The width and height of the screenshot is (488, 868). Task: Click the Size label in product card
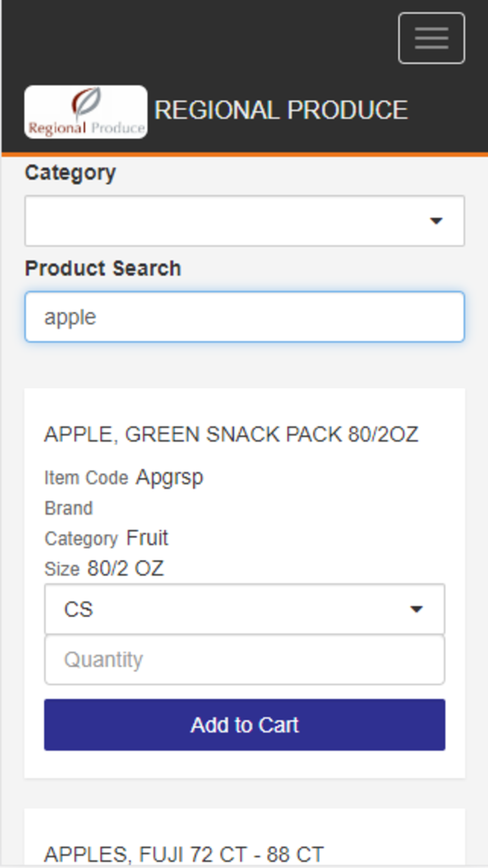[62, 569]
